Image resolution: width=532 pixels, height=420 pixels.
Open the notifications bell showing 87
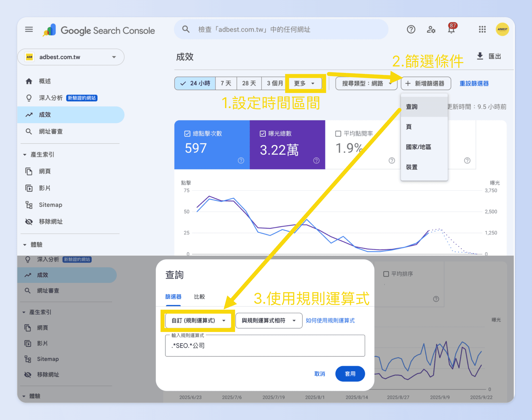click(x=451, y=29)
